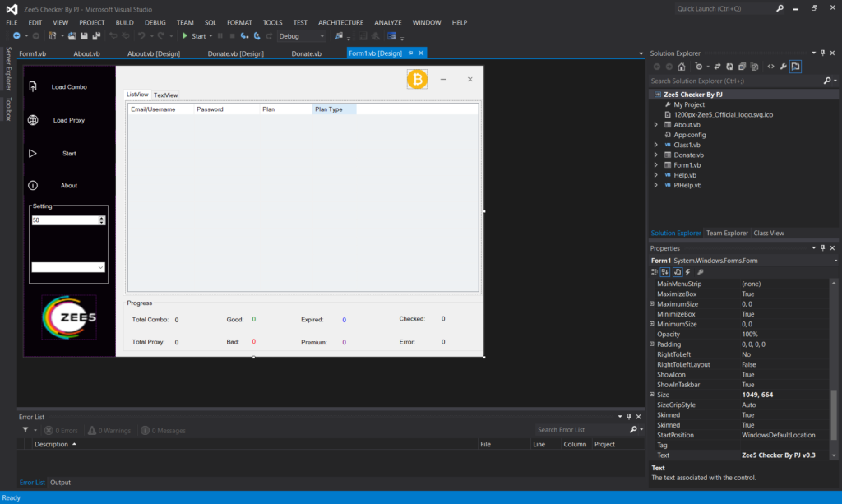
Task: Switch to the Donate.vb [Design] tab
Action: [x=236, y=53]
